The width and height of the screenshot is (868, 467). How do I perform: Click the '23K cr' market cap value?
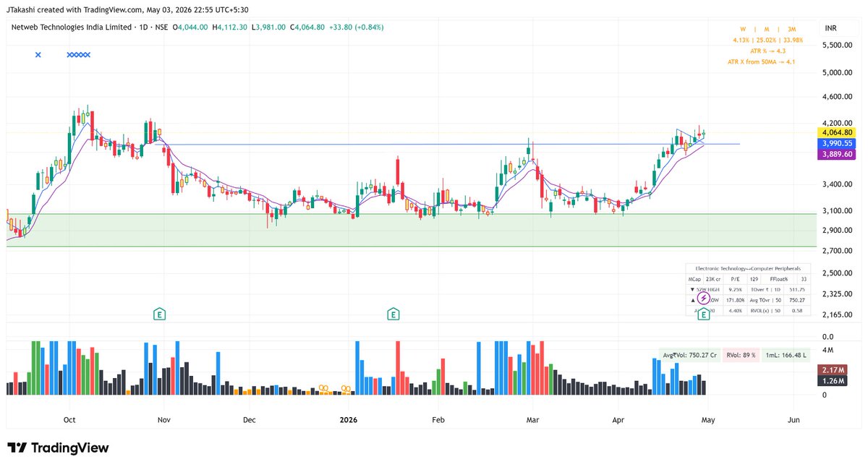point(713,278)
